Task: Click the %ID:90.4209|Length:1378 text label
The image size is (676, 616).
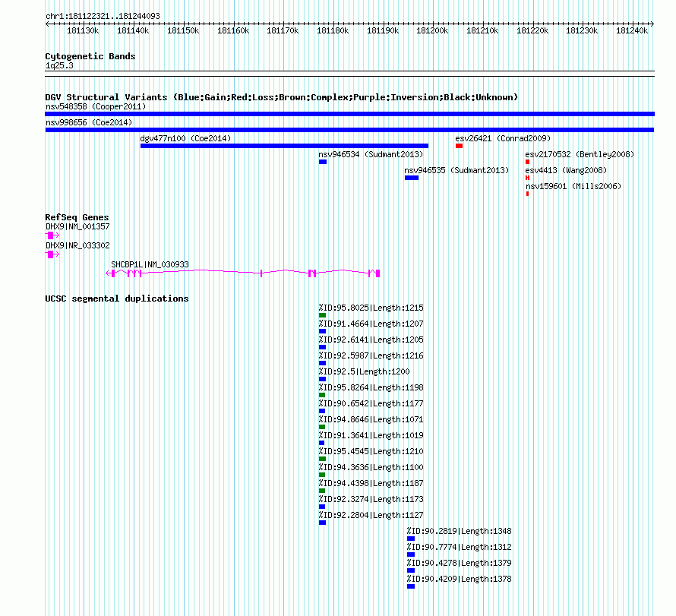Action: [459, 579]
